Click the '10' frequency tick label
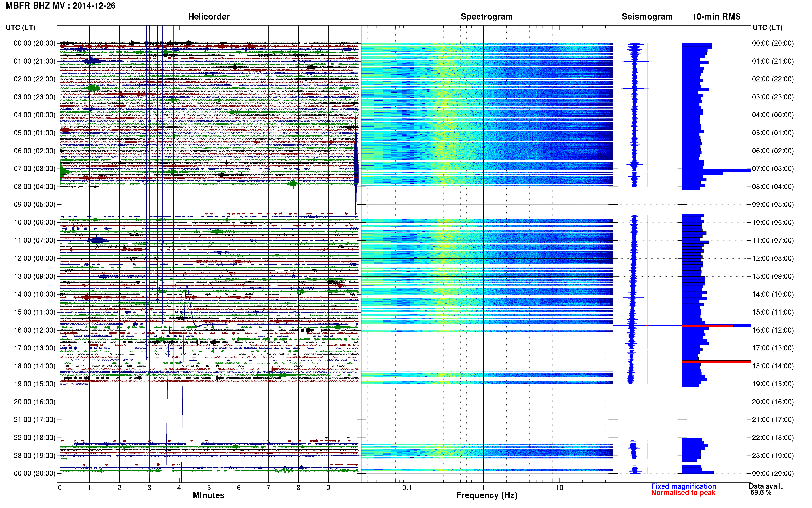 coord(559,488)
